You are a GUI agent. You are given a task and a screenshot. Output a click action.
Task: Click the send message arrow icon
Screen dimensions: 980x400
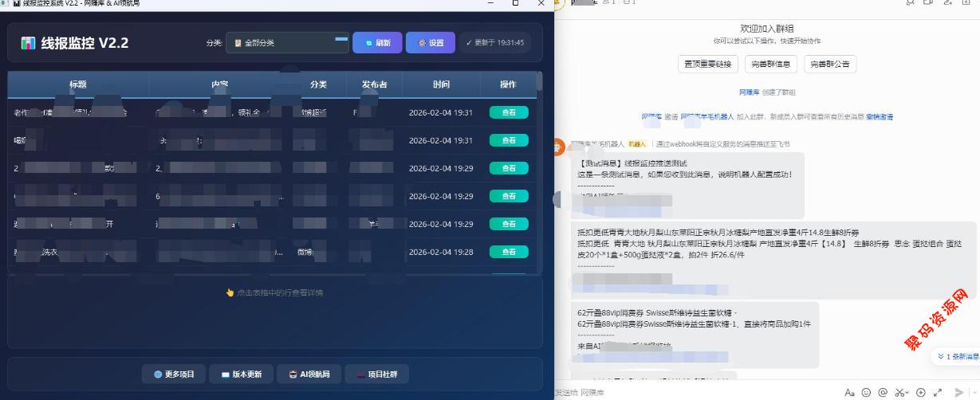(958, 392)
